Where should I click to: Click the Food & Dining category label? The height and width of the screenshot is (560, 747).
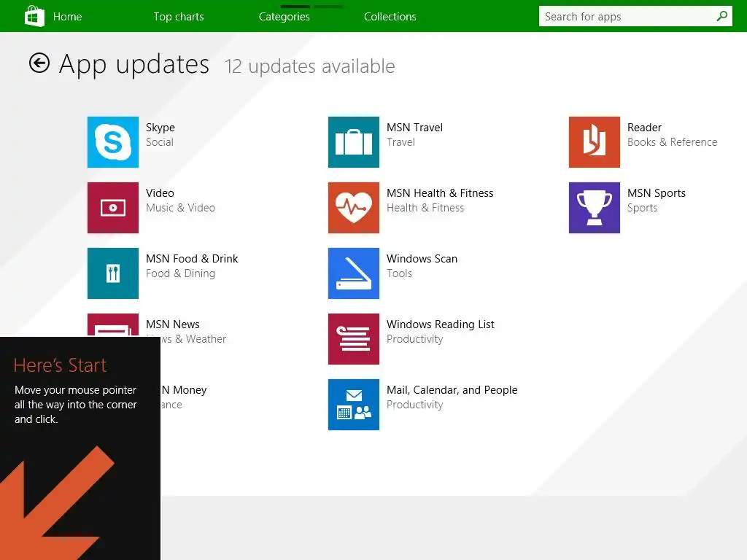pyautogui.click(x=181, y=274)
